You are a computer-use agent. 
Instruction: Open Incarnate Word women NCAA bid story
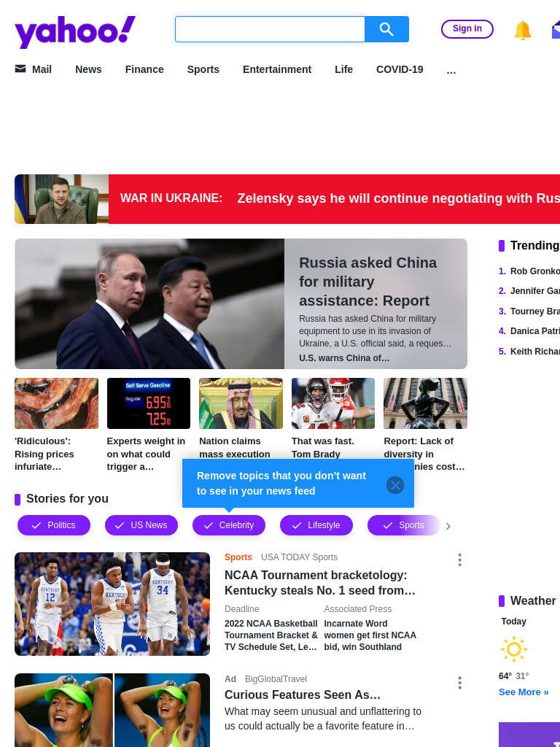pyautogui.click(x=370, y=635)
